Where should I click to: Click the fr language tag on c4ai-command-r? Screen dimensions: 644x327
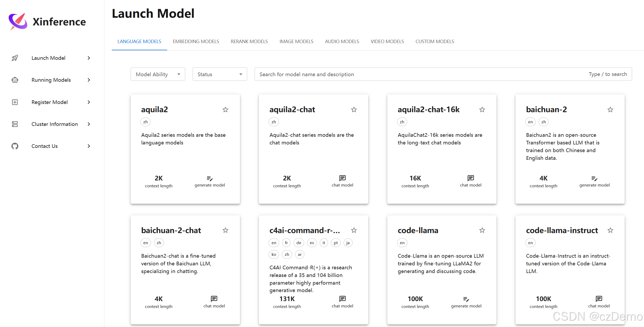click(x=286, y=243)
